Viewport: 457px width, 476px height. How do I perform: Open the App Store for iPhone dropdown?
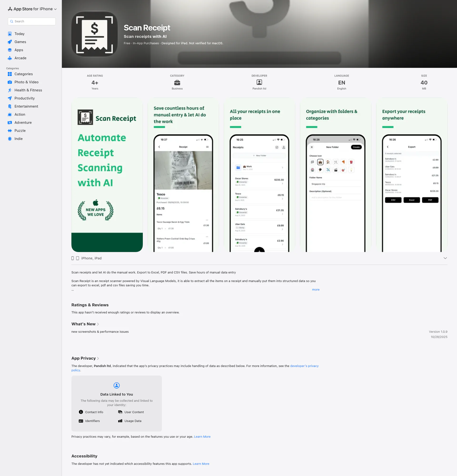32,9
